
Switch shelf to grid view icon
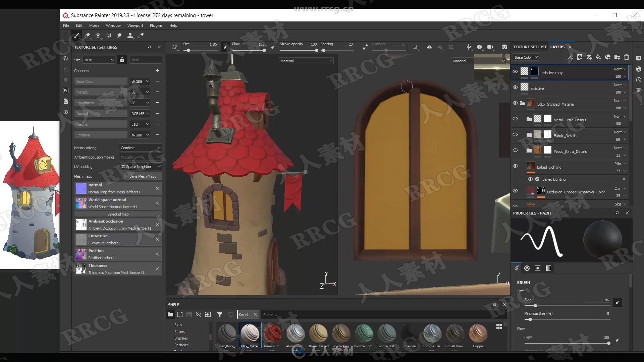(499, 326)
